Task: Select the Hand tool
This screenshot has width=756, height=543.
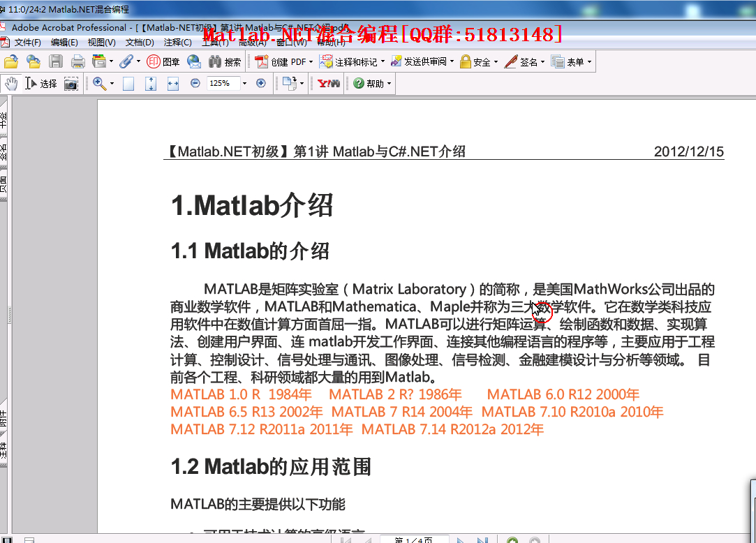Action: click(x=11, y=84)
